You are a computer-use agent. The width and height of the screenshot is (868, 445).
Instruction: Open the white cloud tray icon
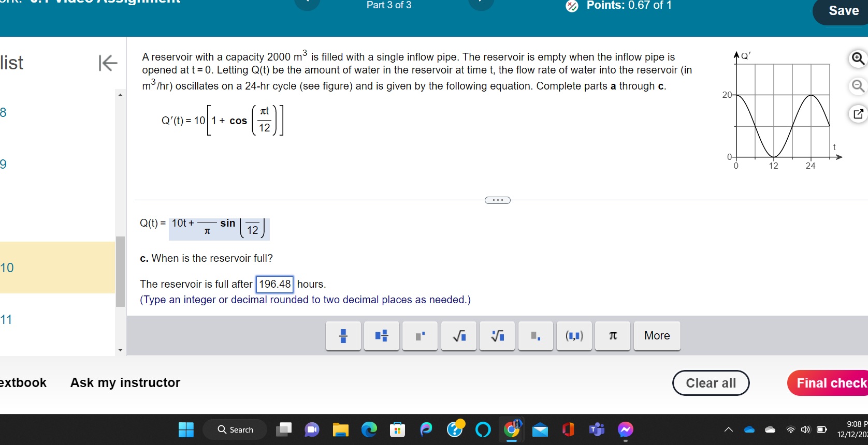click(770, 429)
